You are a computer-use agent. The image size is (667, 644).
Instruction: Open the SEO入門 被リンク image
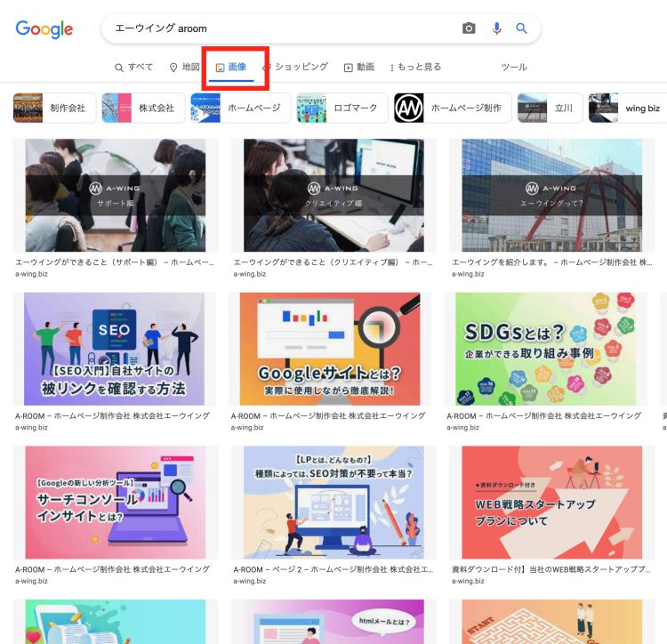(114, 349)
